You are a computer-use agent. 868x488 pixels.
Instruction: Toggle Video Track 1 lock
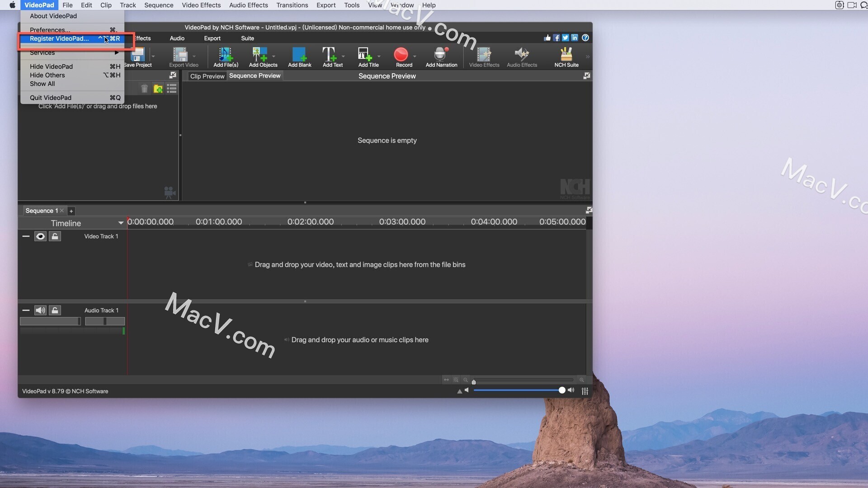(55, 236)
